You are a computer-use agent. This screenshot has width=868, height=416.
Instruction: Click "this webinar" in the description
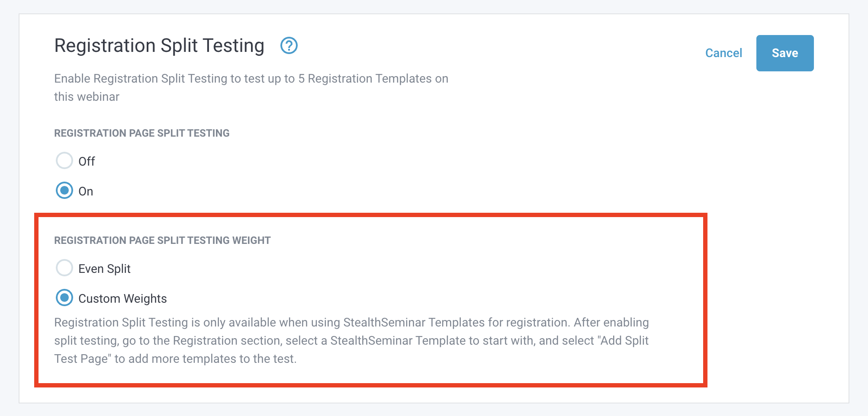tap(87, 97)
